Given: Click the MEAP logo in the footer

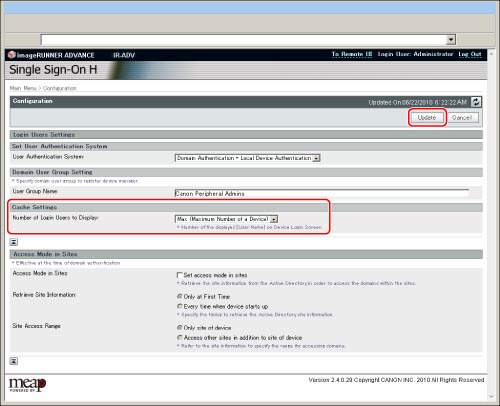Looking at the screenshot, I should [27, 385].
